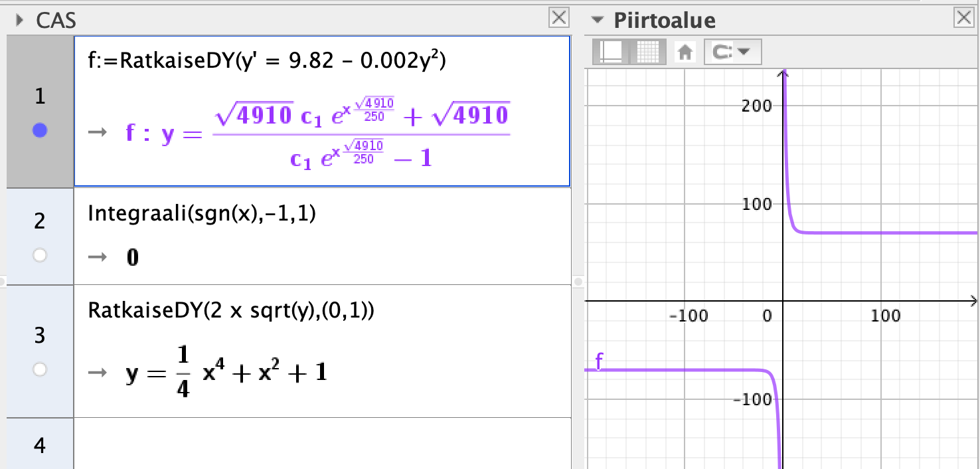
Task: Click the home icon to reset view
Action: tap(685, 52)
